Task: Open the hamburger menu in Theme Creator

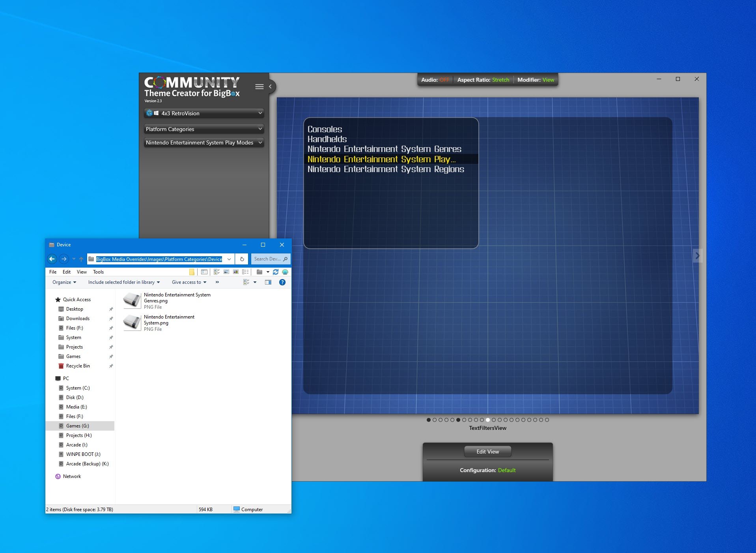Action: [259, 87]
